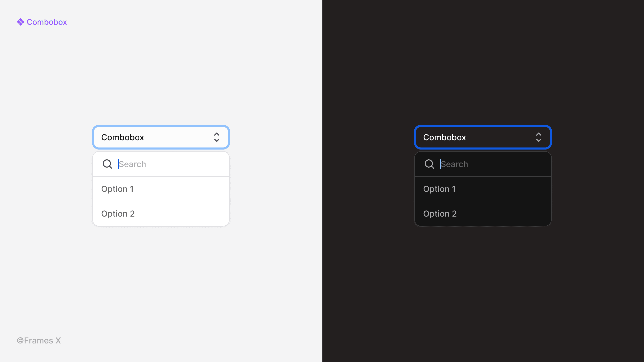Image resolution: width=644 pixels, height=362 pixels.
Task: Click the text cursor in the dark search input
Action: point(439,164)
